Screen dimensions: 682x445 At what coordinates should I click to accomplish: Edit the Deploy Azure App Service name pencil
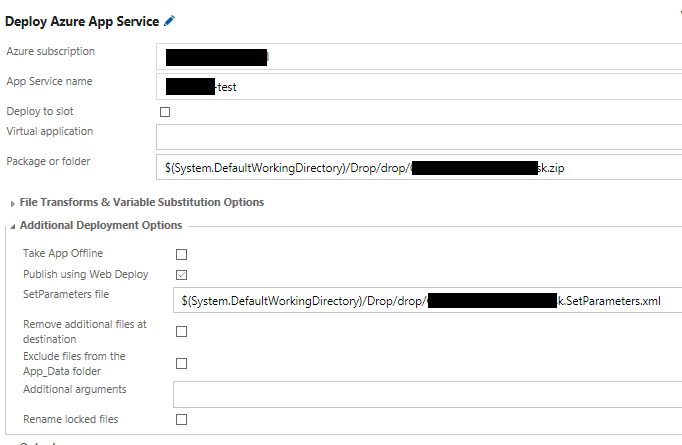click(x=169, y=21)
